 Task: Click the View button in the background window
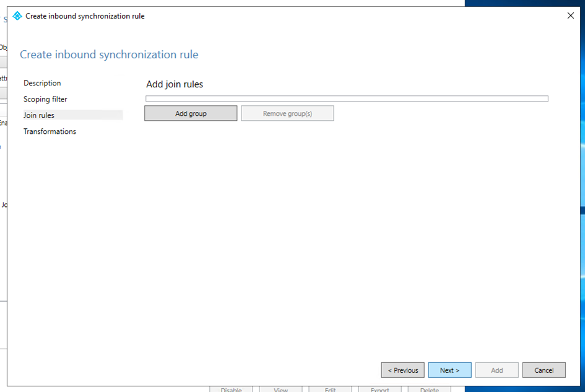[x=280, y=389]
